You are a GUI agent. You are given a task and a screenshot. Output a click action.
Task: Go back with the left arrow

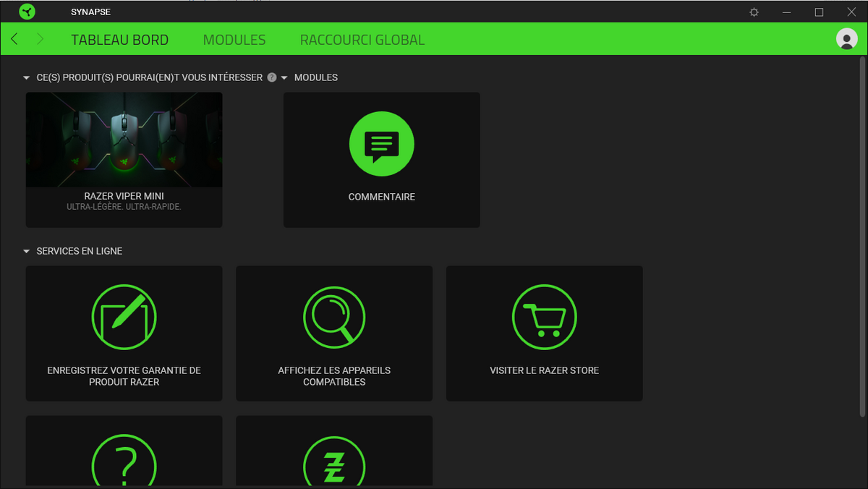point(14,39)
